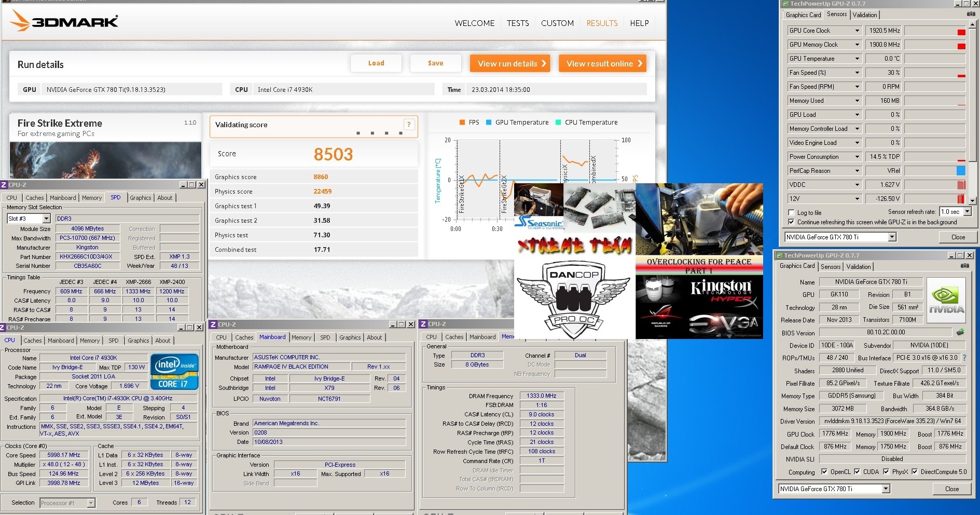Open the About tab in CPU-Z processor window
This screenshot has width=980, height=515.
click(162, 341)
